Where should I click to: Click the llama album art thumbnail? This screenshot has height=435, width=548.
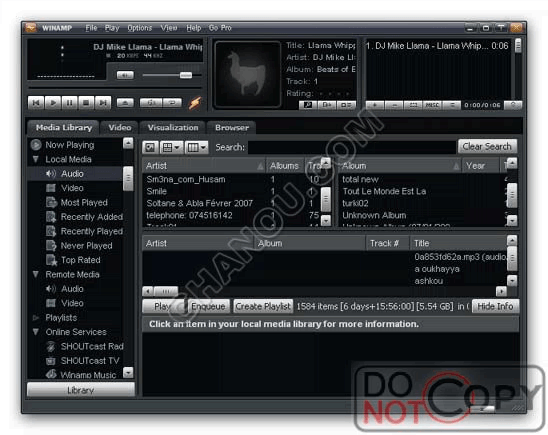247,74
